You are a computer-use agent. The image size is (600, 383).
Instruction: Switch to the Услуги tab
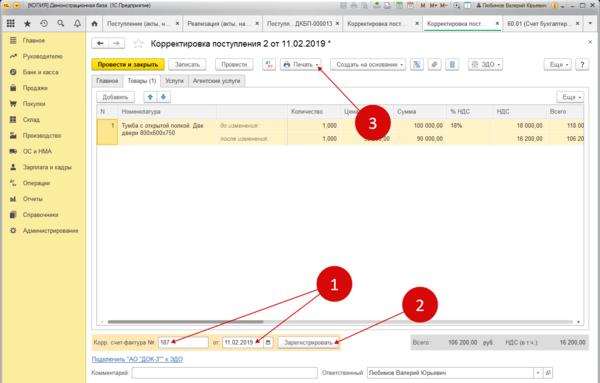point(174,81)
